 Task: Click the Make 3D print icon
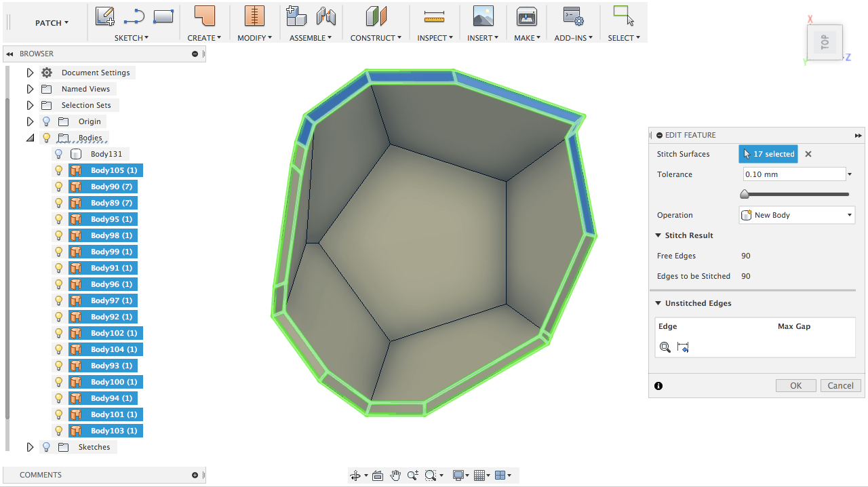[526, 16]
